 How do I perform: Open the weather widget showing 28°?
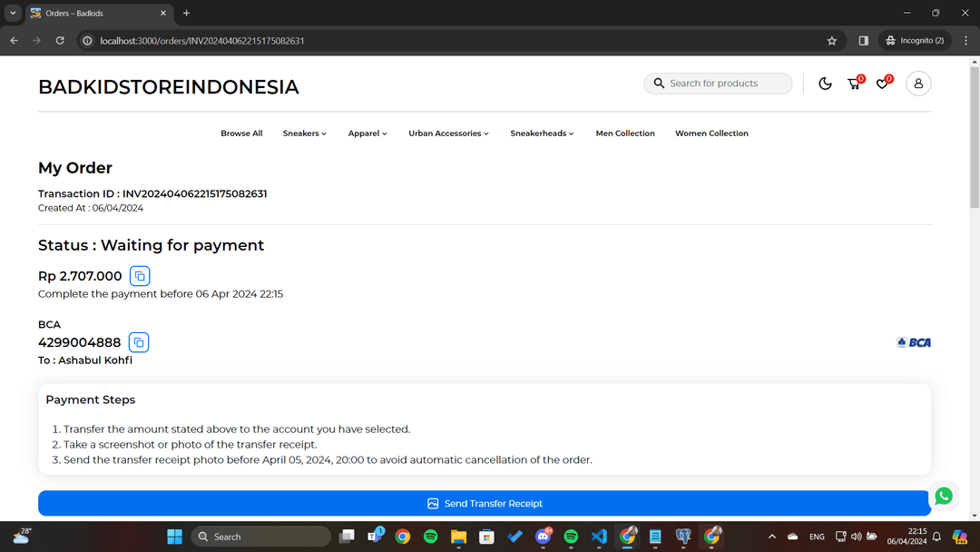22,537
